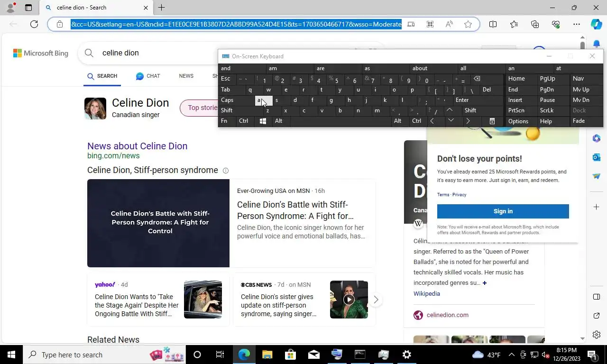Open Edge Settings and more menu
Image resolution: width=607 pixels, height=364 pixels.
pyautogui.click(x=577, y=24)
